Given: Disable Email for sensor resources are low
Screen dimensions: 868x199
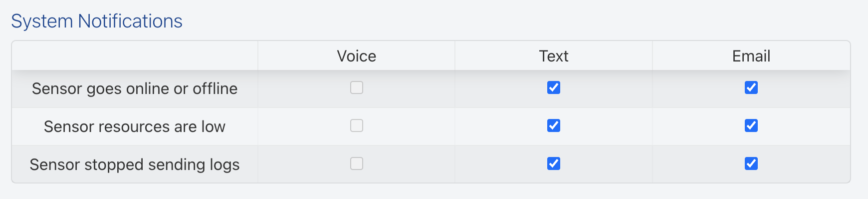Looking at the screenshot, I should [x=751, y=125].
